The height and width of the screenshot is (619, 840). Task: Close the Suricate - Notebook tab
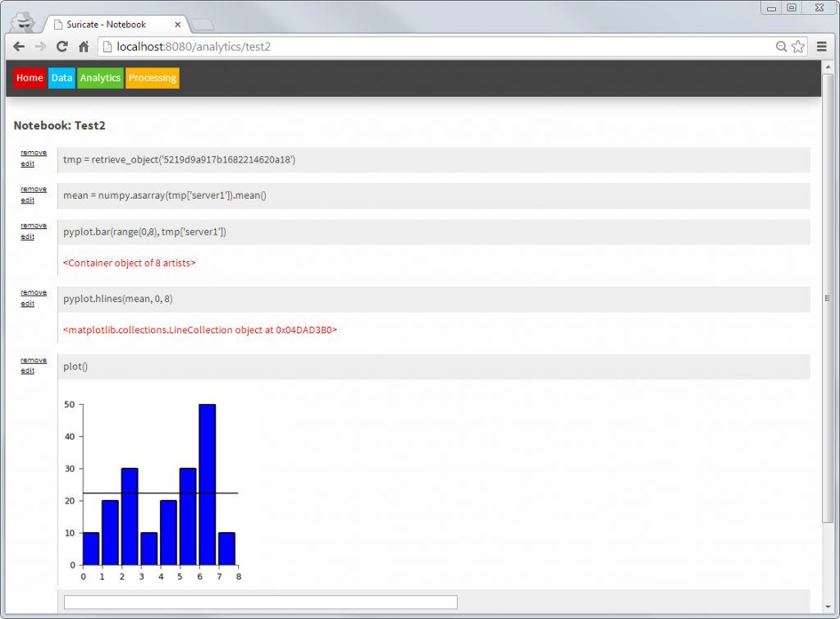pos(177,25)
